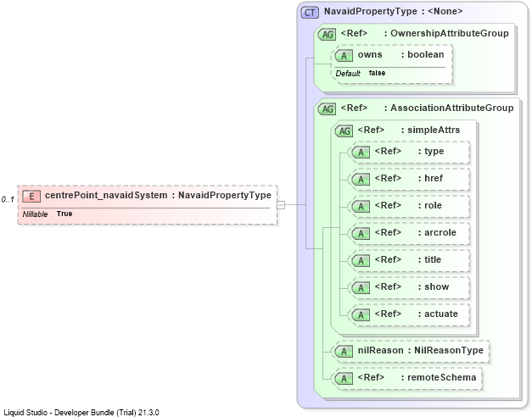532x417 pixels.
Task: Click the A icon of owns attribute
Action: (344, 56)
